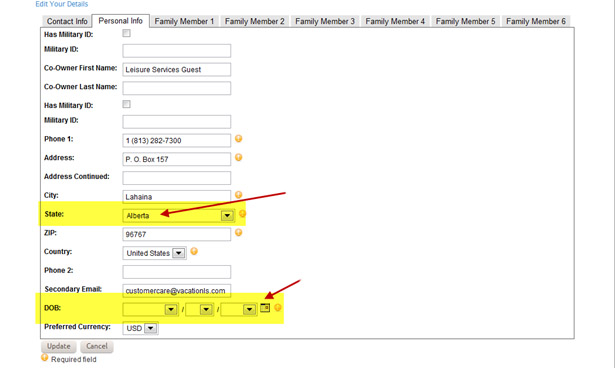
Task: Focus the Co-Owner Last Name field
Action: pos(176,88)
